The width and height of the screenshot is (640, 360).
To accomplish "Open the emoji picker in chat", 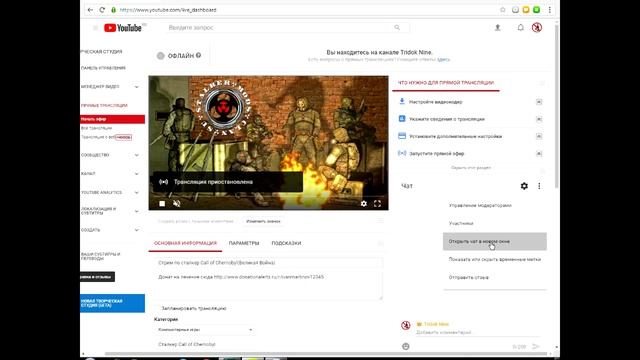I will tap(406, 346).
